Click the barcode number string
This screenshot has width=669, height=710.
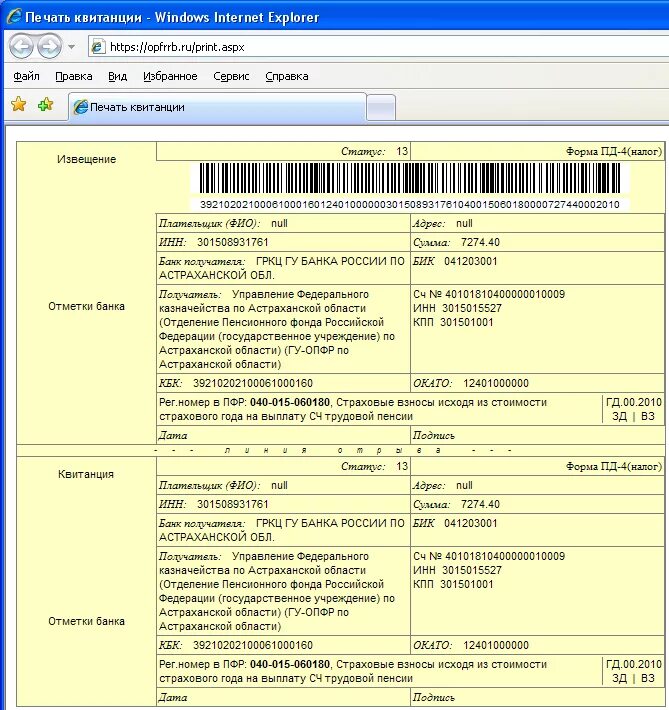click(410, 205)
